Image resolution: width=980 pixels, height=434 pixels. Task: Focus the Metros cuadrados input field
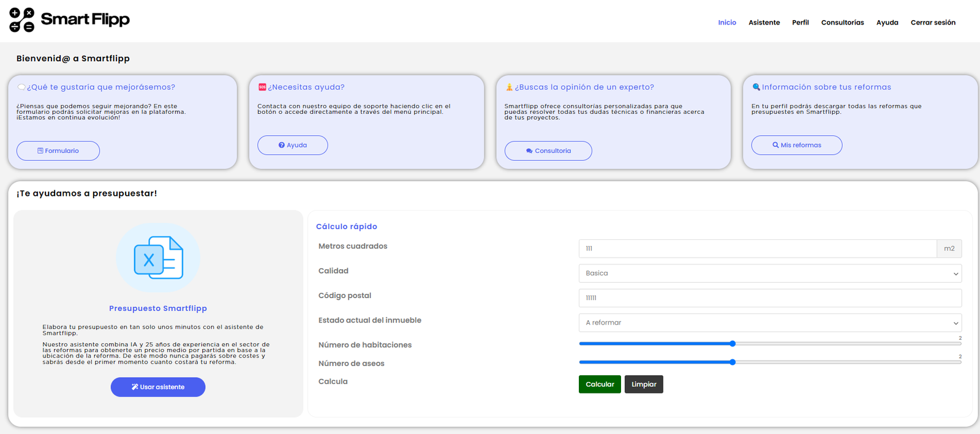tap(758, 249)
